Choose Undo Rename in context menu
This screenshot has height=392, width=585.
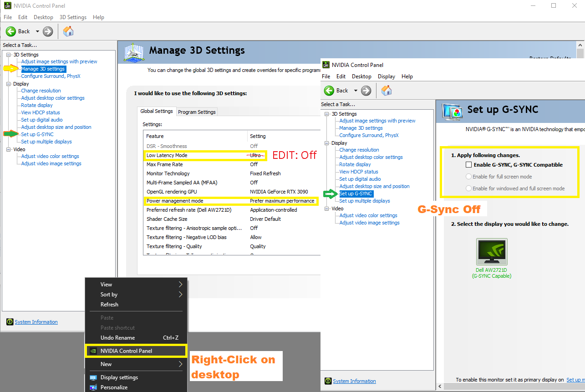(x=136, y=338)
